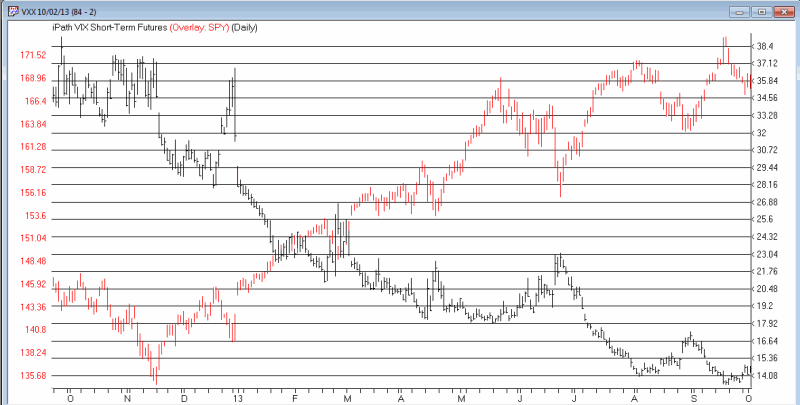
Task: Click the S month marker on time axis
Action: 693,398
